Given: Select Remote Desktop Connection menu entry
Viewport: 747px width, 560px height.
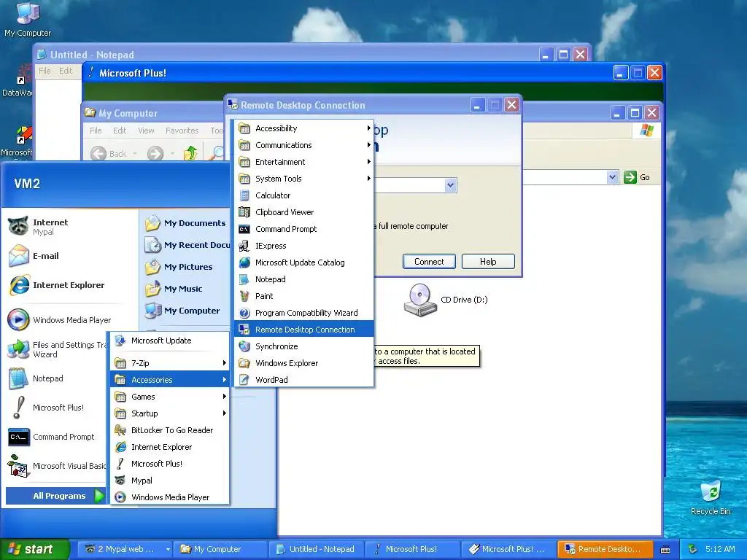Looking at the screenshot, I should coord(304,330).
